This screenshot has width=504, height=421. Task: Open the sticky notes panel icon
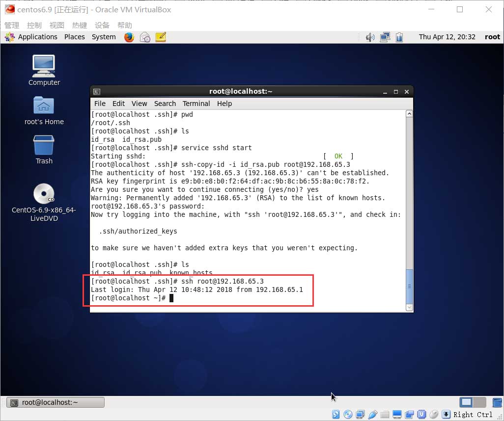pyautogui.click(x=161, y=37)
